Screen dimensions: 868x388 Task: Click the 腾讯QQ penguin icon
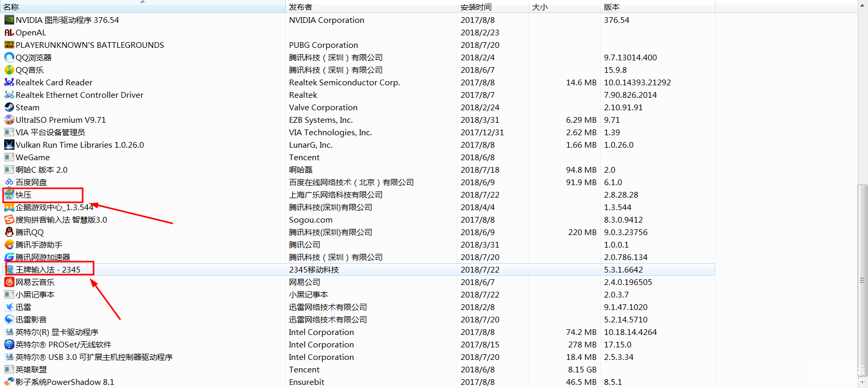point(9,232)
